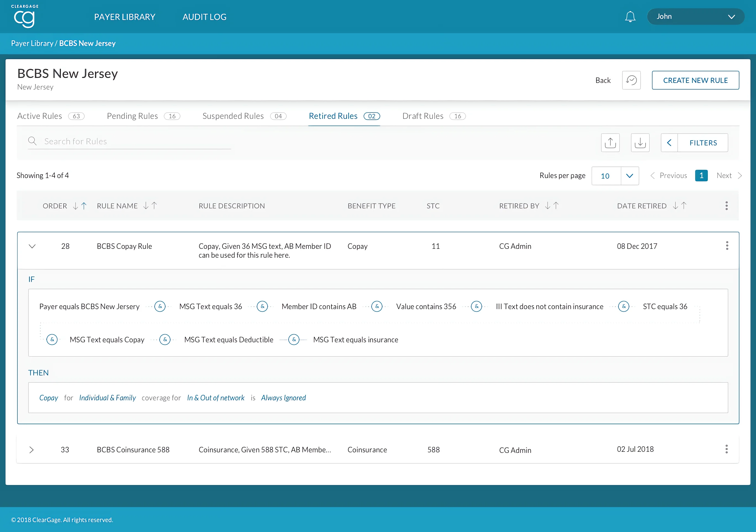Focus the Search for Rules field
Screen dimensions: 756x532
pyautogui.click(x=130, y=142)
